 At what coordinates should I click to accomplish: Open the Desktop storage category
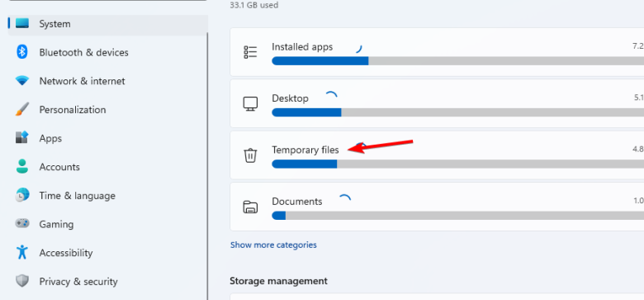coord(437,103)
